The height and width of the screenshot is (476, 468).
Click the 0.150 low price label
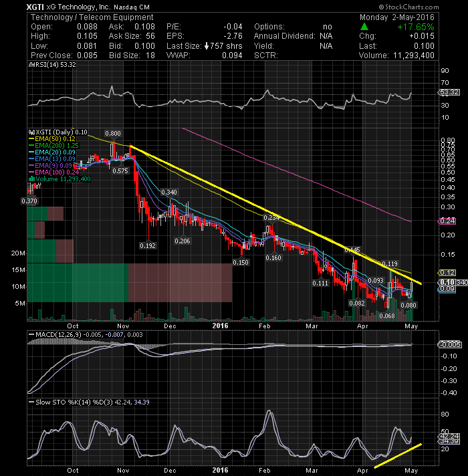coord(241,262)
